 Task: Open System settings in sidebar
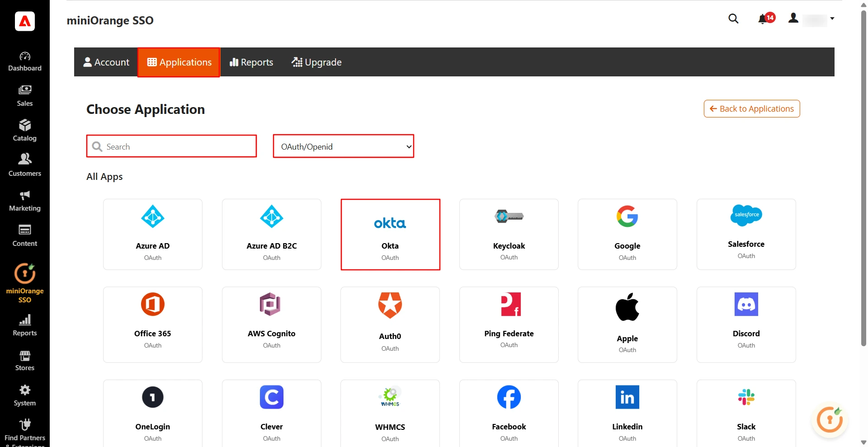[25, 395]
